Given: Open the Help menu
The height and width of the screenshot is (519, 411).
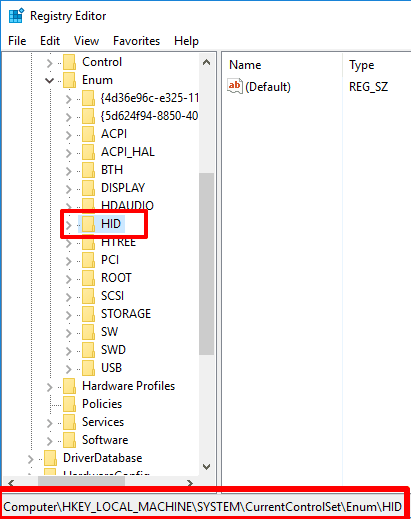Looking at the screenshot, I should [x=186, y=41].
